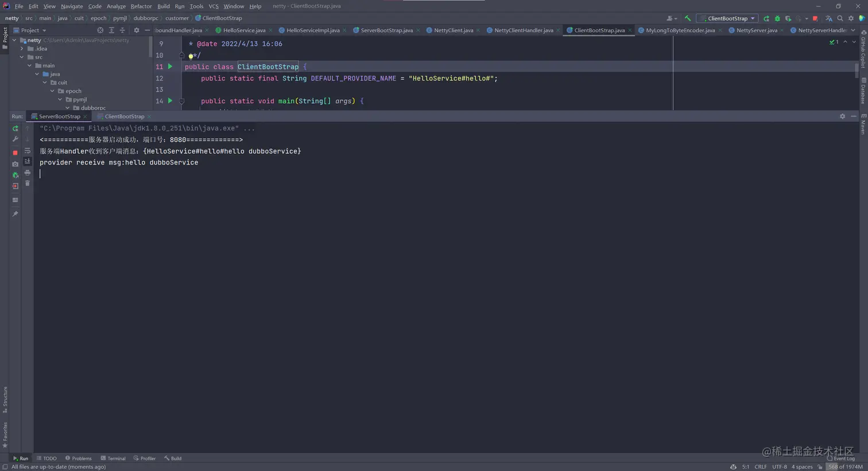Click the Build Project hammer icon
Image resolution: width=868 pixels, height=471 pixels.
click(x=688, y=18)
